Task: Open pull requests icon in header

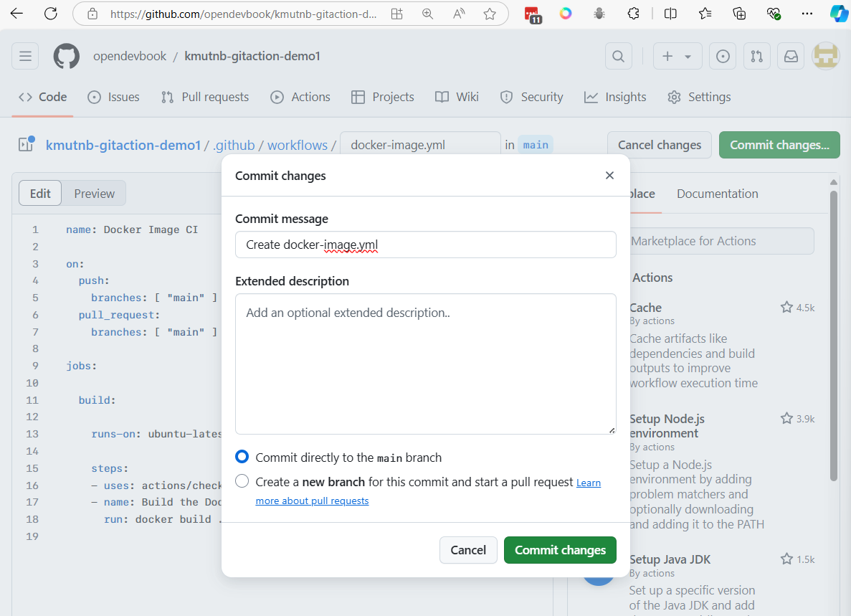Action: [x=756, y=57]
